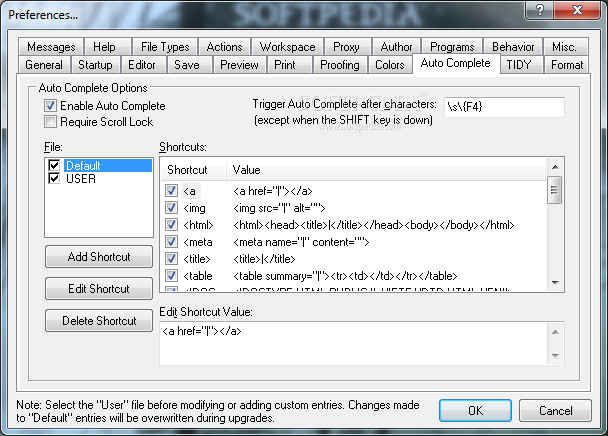
Task: Open the Behavior tab
Action: 513,47
